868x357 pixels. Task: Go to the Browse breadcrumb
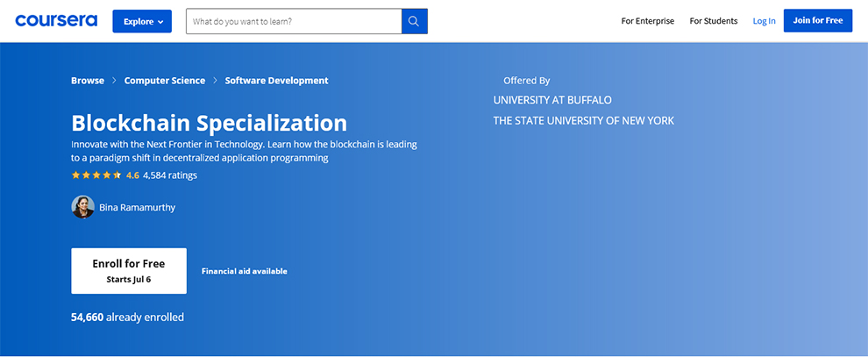(x=88, y=80)
